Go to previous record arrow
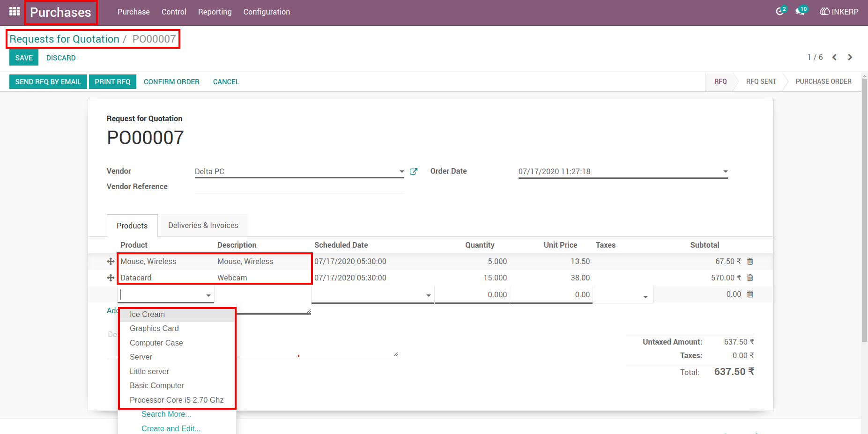 [x=834, y=57]
